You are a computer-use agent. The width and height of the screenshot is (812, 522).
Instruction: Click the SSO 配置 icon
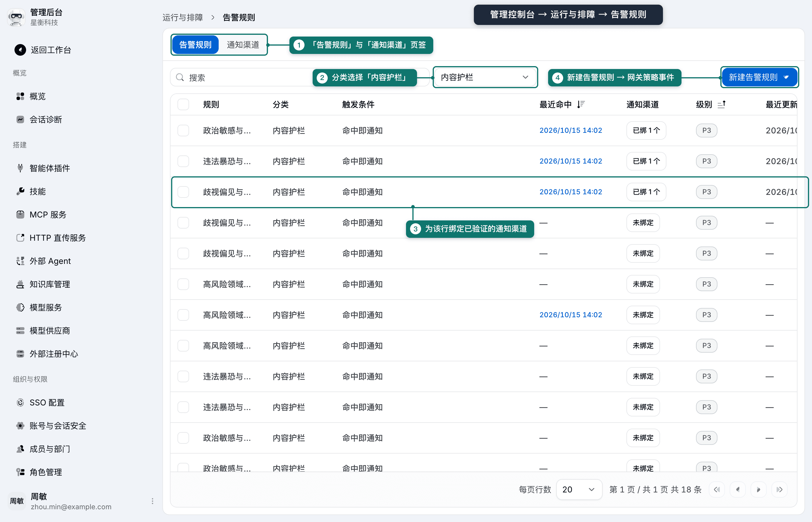tap(20, 402)
